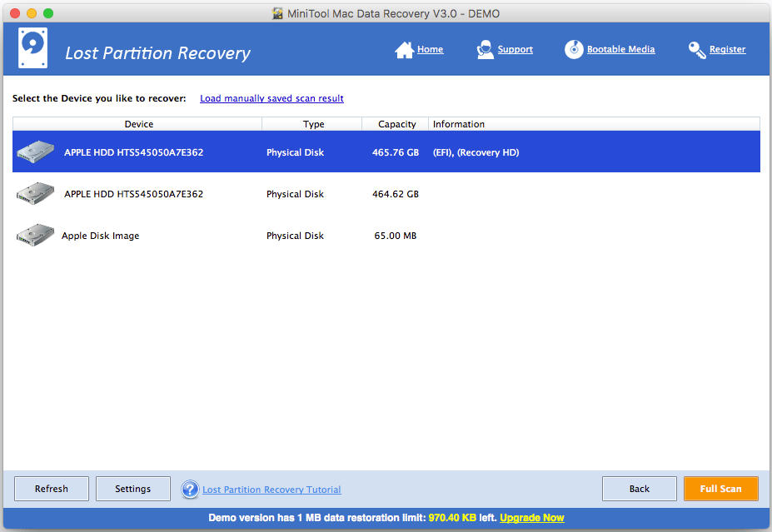Select APPLE HDD row with 464.62 GB
772x532 pixels.
click(386, 193)
